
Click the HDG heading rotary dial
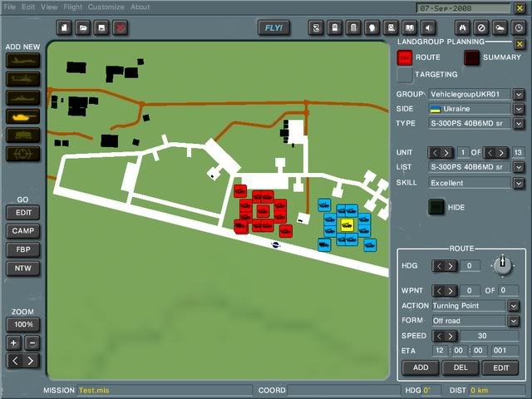(x=501, y=266)
